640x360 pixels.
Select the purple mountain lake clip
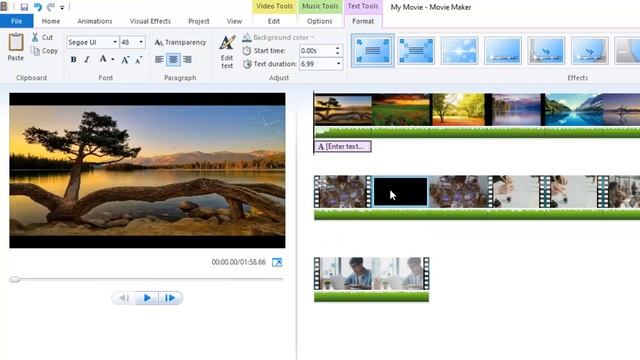(516, 109)
